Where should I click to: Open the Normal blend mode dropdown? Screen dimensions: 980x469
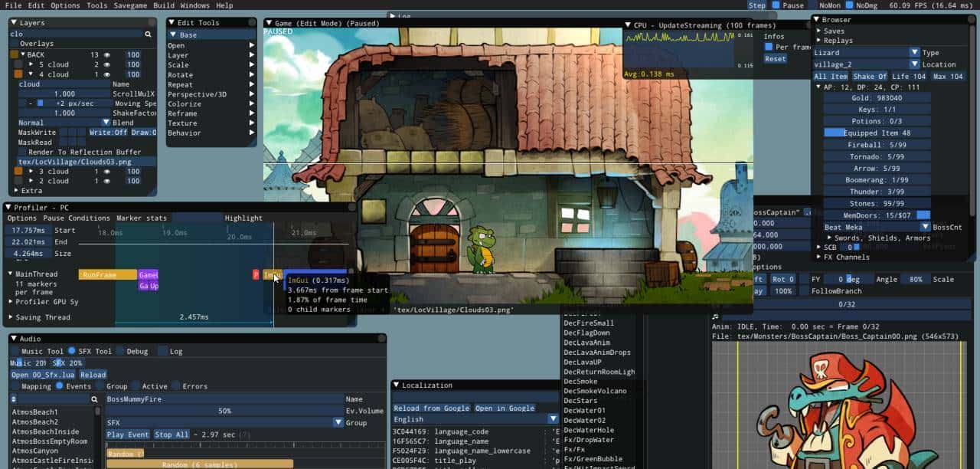[x=106, y=122]
